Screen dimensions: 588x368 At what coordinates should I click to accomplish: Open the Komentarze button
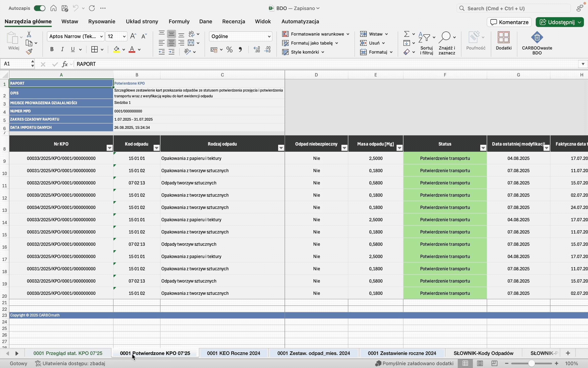click(x=509, y=22)
